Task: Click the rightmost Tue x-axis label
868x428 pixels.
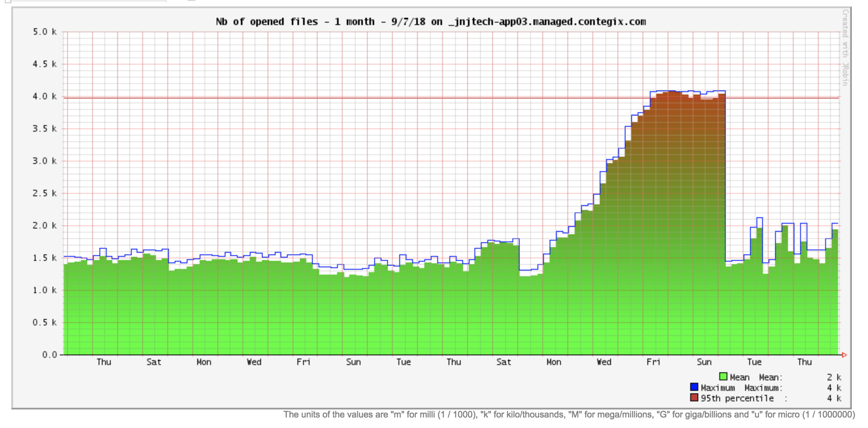Action: 754,362
